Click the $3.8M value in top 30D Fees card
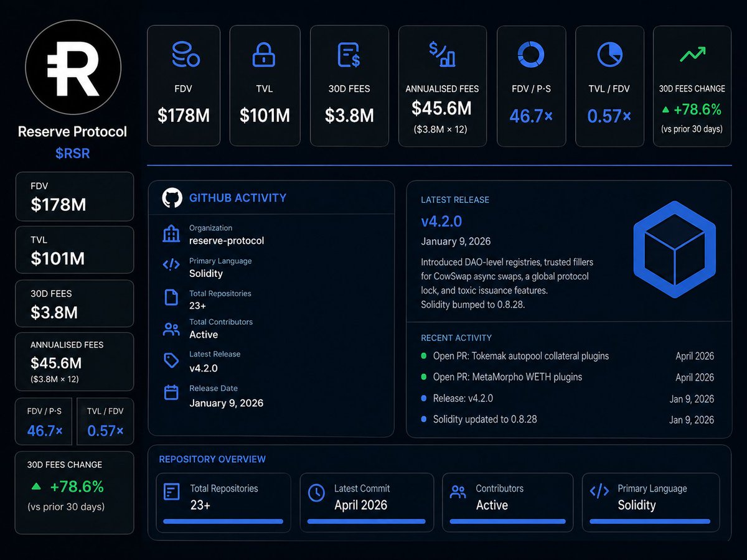The height and width of the screenshot is (560, 747). pyautogui.click(x=349, y=116)
